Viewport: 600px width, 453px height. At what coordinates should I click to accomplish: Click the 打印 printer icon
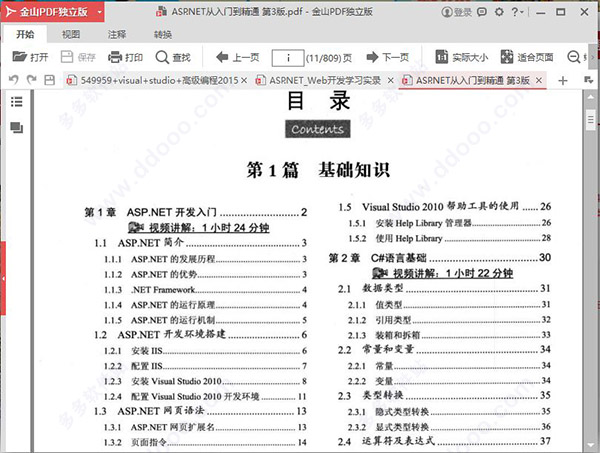[x=114, y=57]
